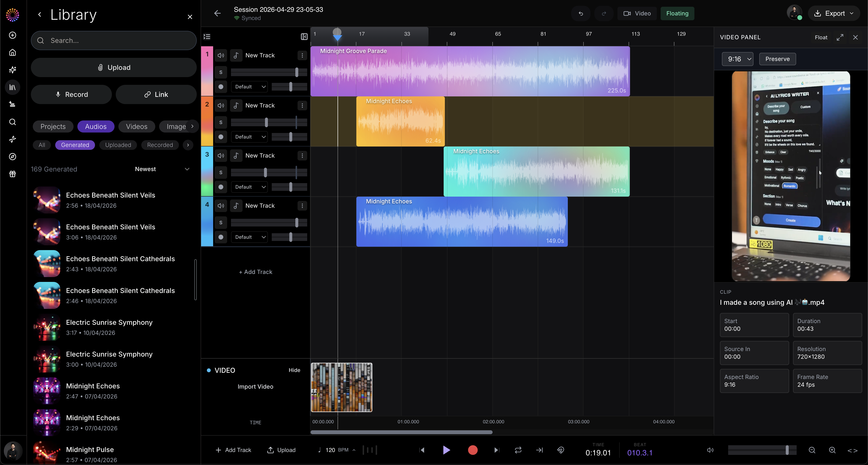868x465 pixels.
Task: Adjust track 2 volume slider
Action: [x=269, y=122]
